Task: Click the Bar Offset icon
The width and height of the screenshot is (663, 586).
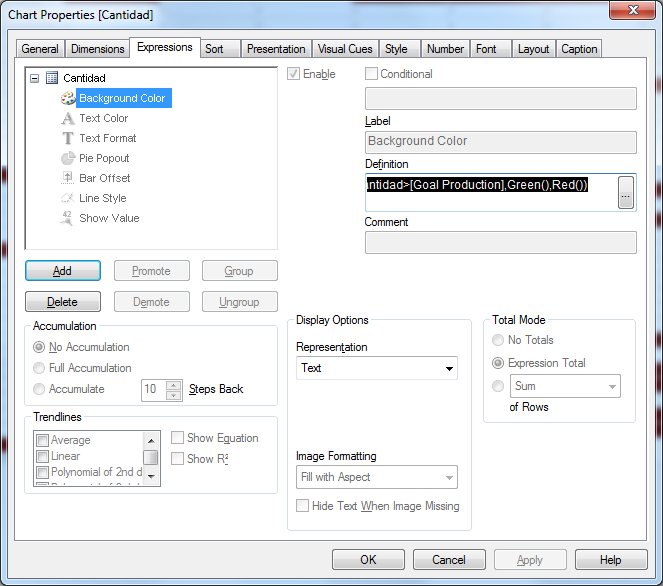Action: [68, 178]
